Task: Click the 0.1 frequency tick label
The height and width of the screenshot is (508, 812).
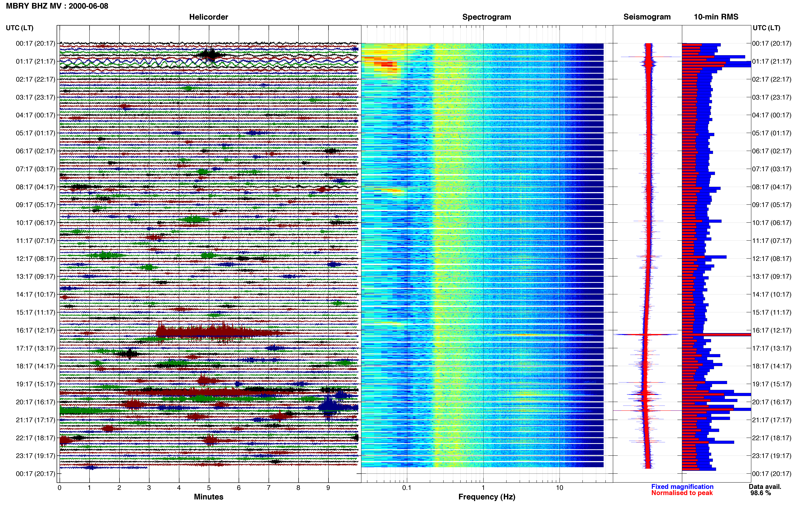Action: (407, 488)
